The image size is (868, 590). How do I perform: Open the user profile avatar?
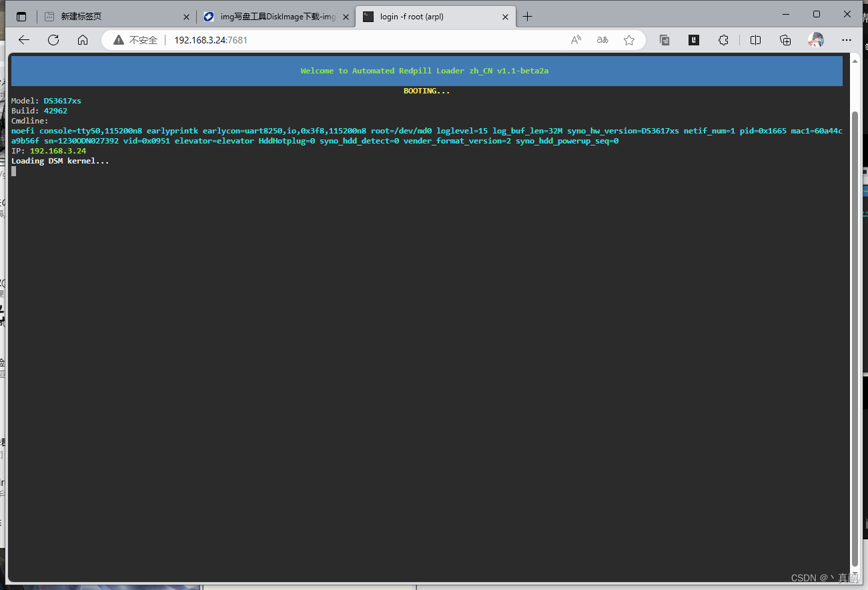coord(815,40)
